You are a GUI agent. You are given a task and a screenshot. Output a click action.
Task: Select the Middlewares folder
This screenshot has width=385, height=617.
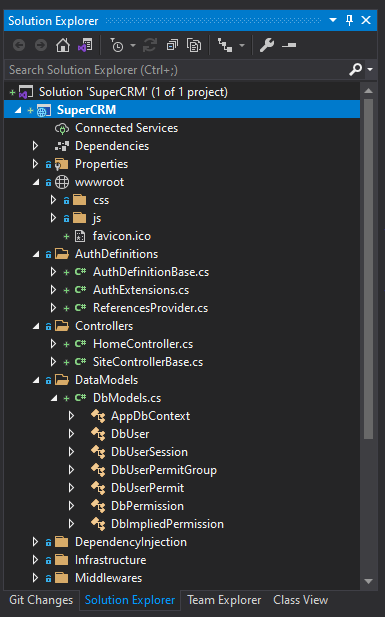[x=108, y=578]
